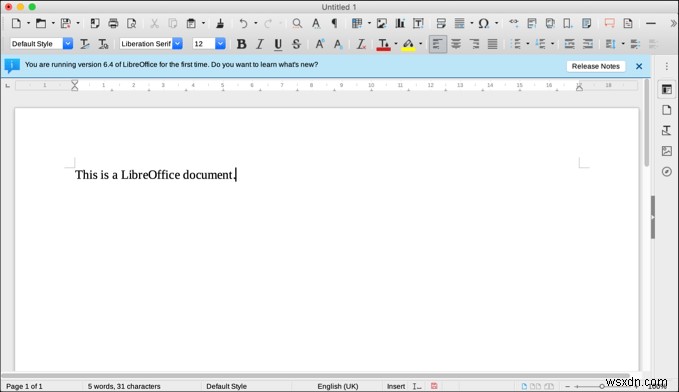Viewport: 679px width, 392px height.
Task: Undo the last action
Action: tap(243, 23)
